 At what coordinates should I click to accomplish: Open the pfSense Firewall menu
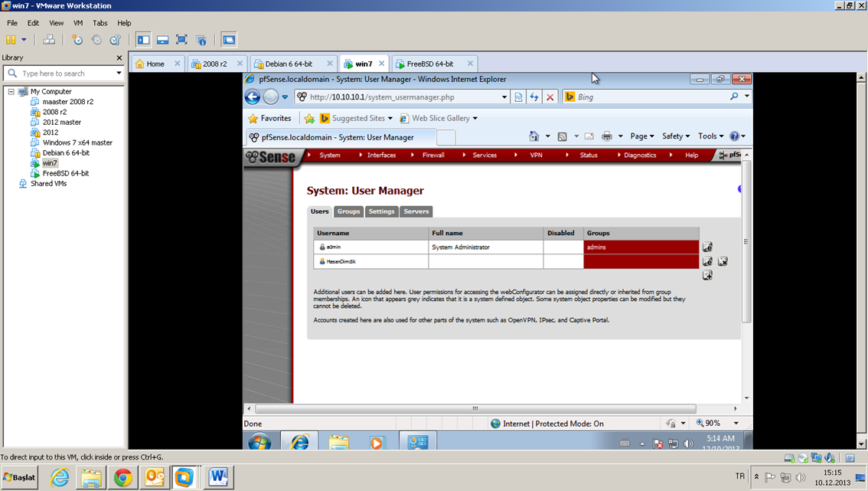(433, 155)
